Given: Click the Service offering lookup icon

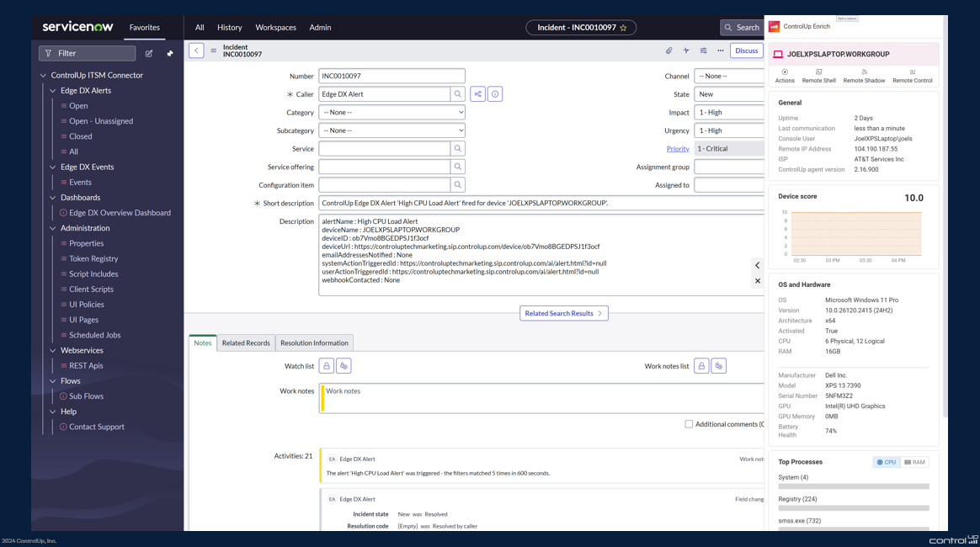Looking at the screenshot, I should (x=458, y=167).
